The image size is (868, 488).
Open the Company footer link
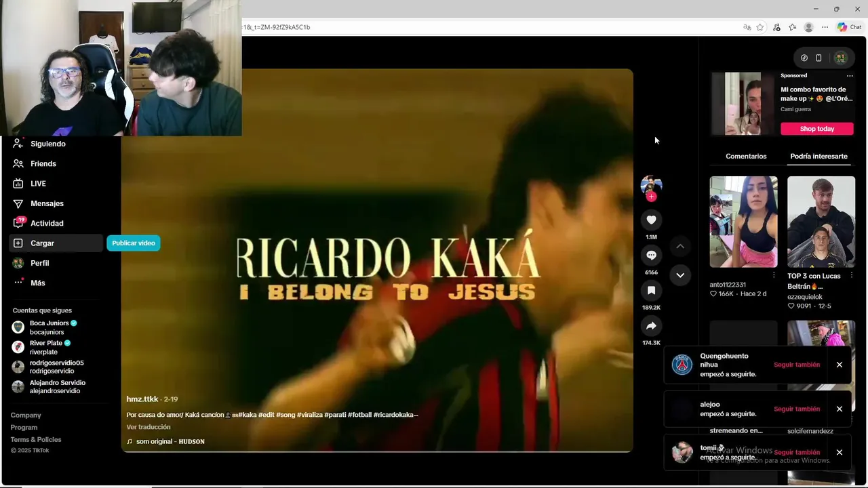click(26, 415)
